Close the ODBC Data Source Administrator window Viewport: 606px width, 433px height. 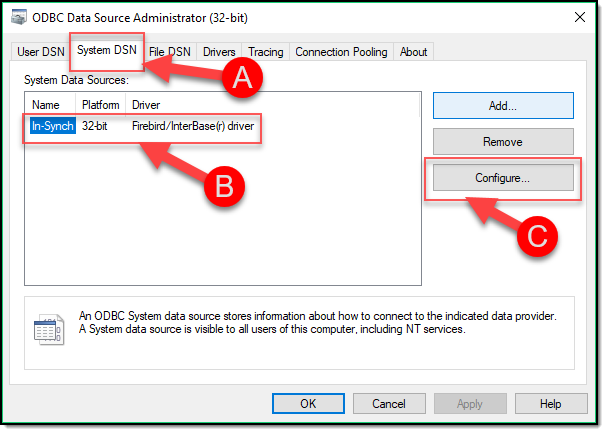[x=580, y=16]
